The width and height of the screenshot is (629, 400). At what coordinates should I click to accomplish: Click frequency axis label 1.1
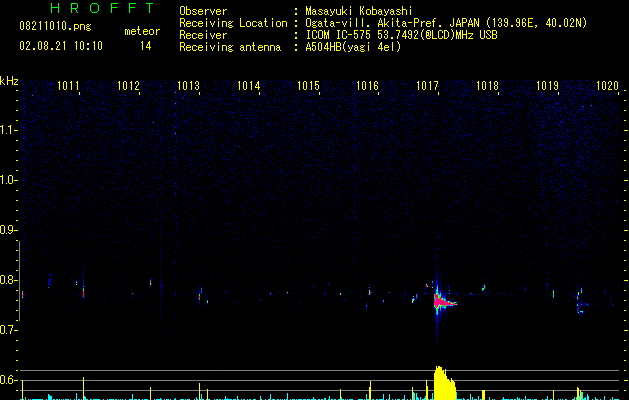pos(8,130)
